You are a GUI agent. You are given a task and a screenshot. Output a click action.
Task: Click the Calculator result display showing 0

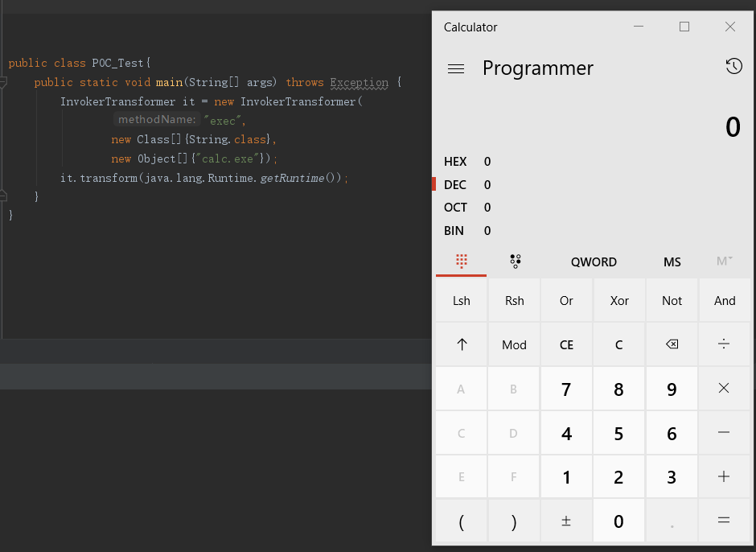point(733,127)
